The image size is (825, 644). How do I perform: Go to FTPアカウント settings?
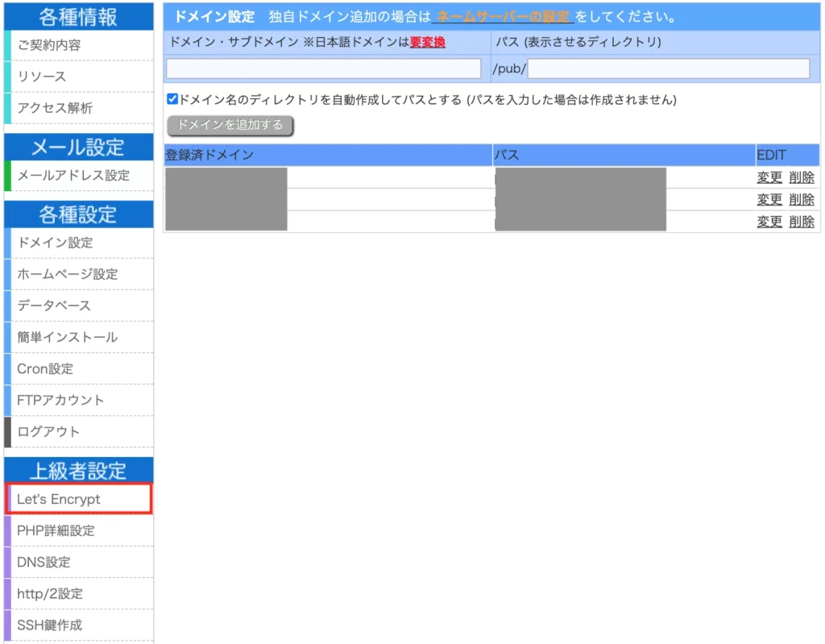(60, 400)
